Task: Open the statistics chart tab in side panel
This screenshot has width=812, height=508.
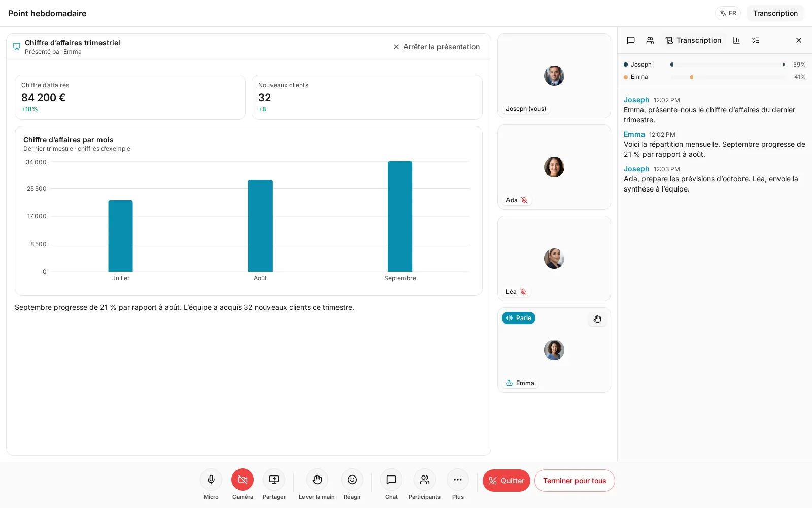Action: click(x=736, y=40)
